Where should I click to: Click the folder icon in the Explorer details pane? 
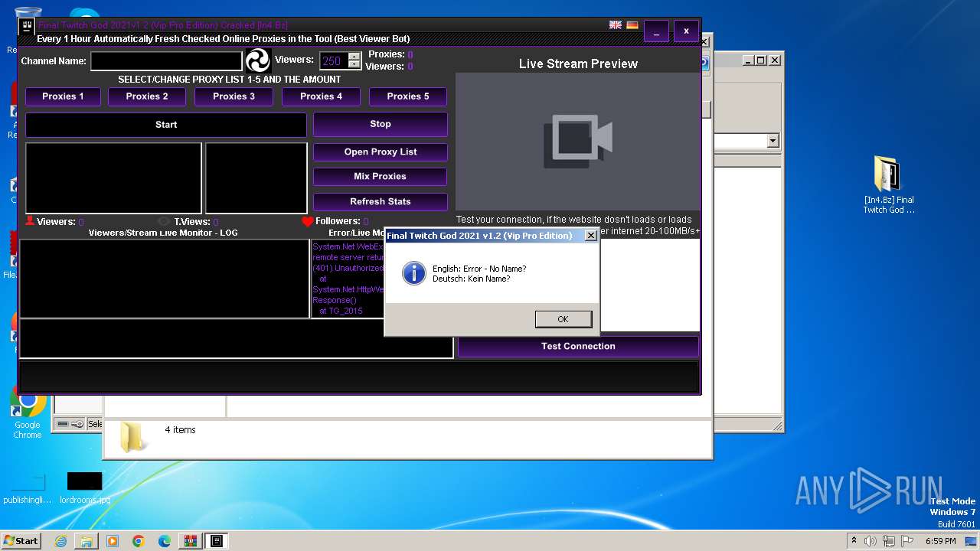[133, 438]
